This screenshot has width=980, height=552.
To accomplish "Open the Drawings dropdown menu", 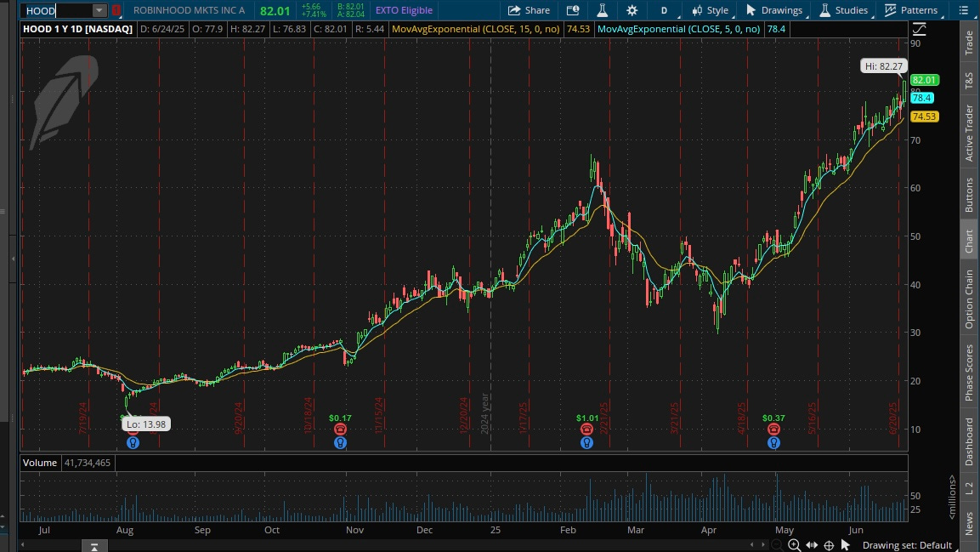I will [x=774, y=10].
